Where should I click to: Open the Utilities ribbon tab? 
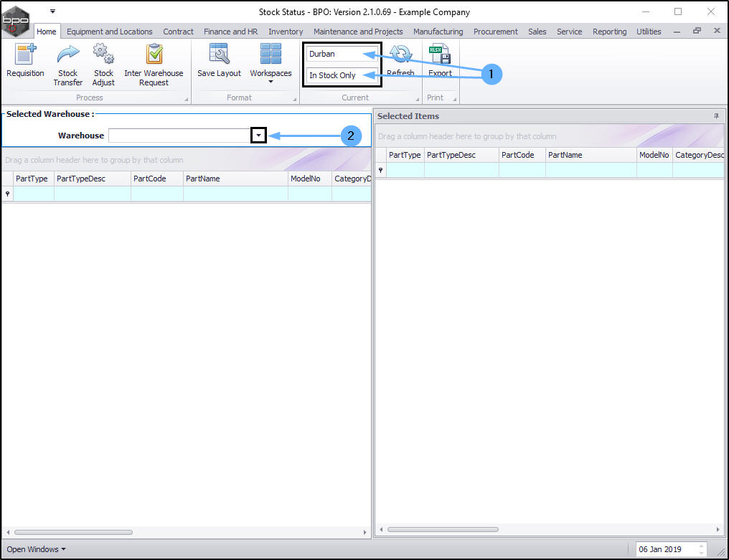click(649, 32)
